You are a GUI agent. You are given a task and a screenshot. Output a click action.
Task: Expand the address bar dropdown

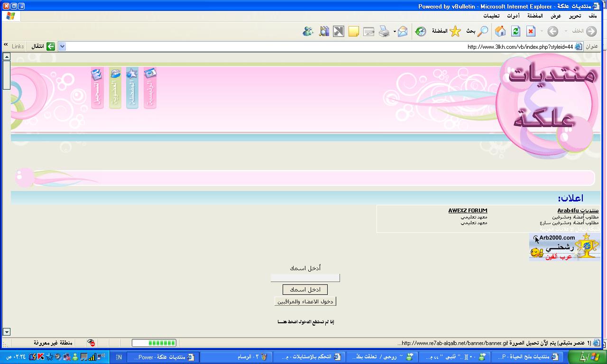click(x=62, y=46)
